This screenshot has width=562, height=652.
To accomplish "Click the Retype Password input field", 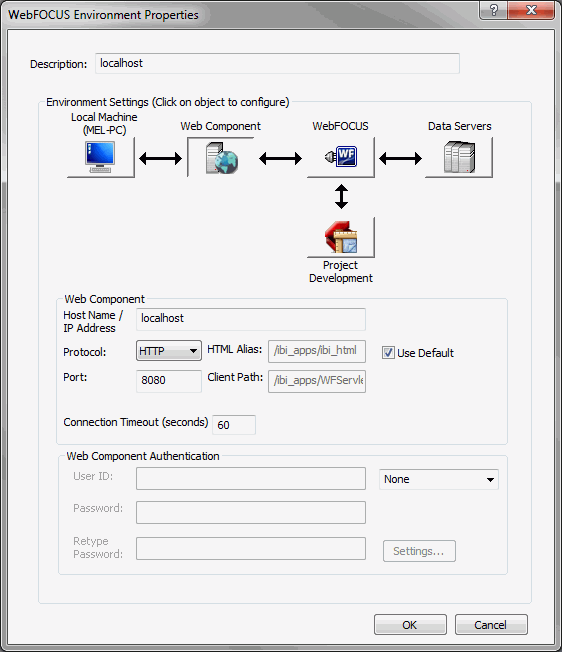I will coord(251,548).
